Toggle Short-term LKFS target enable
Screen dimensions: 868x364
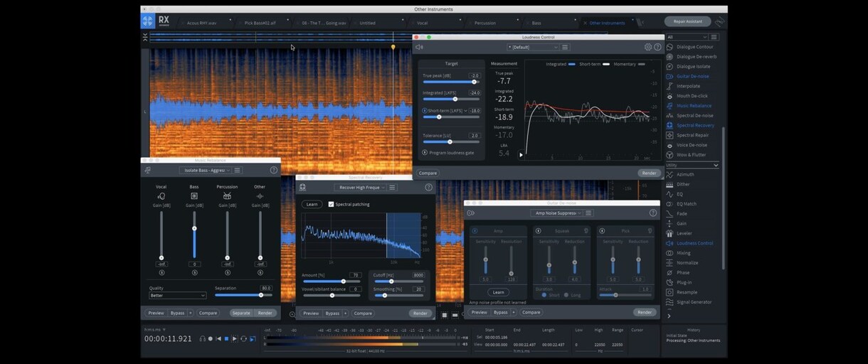click(x=425, y=111)
